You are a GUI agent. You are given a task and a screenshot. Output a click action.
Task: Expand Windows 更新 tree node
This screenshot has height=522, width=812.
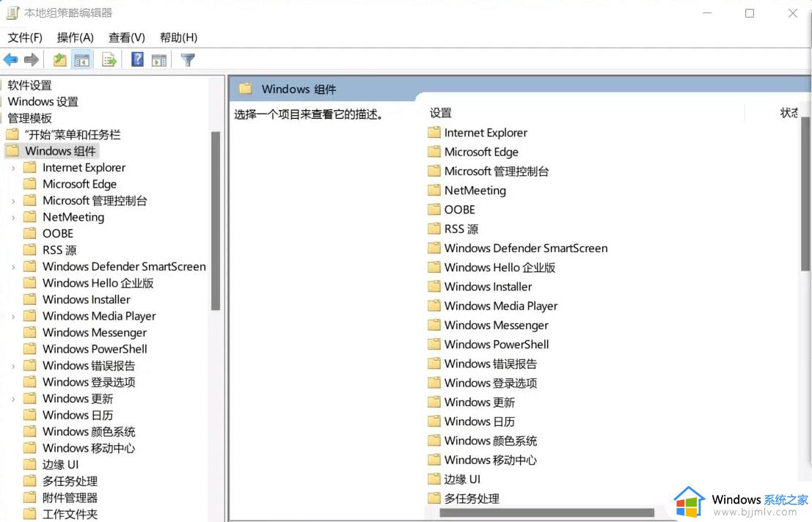pos(13,400)
